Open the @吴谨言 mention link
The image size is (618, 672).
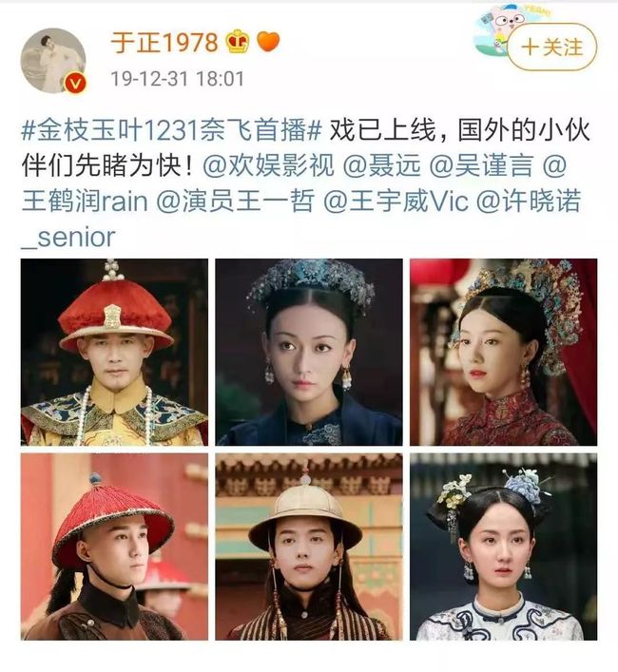(x=481, y=165)
